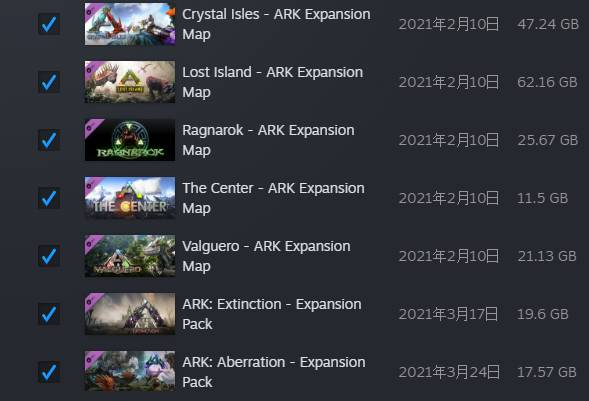Click the Crystal Isles - ARK Expansion Map title
Viewport: 589px width, 401px height.
[276, 24]
